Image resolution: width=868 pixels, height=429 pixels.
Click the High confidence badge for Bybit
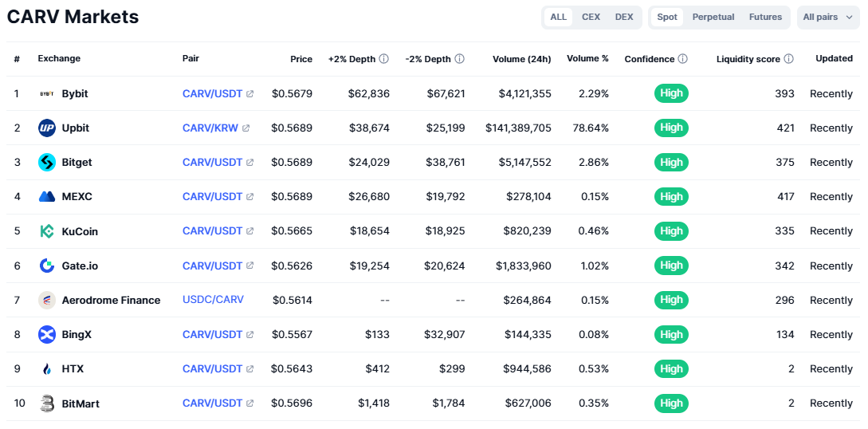(671, 93)
